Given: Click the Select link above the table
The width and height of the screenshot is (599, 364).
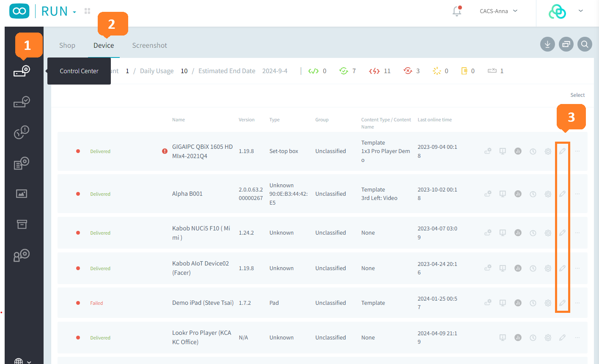Looking at the screenshot, I should [x=577, y=95].
